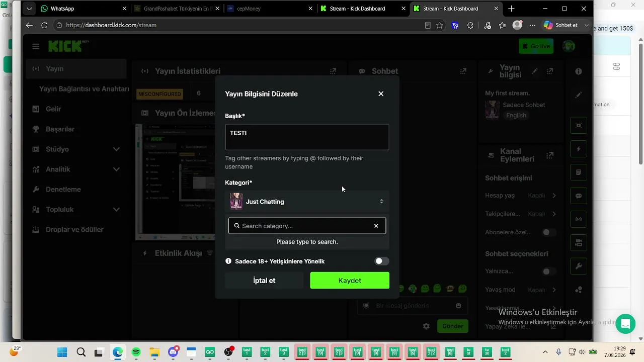Open Yayın Bağlantısı ve Anahtarı page

point(84,89)
